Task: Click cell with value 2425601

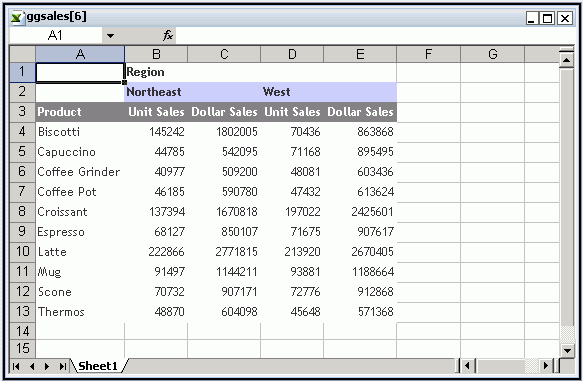Action: click(360, 212)
